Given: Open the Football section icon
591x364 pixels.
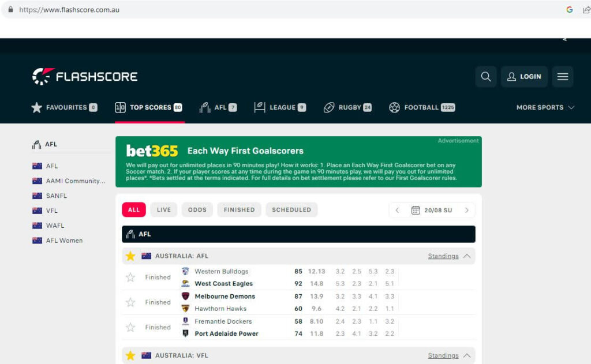Looking at the screenshot, I should click(x=395, y=107).
